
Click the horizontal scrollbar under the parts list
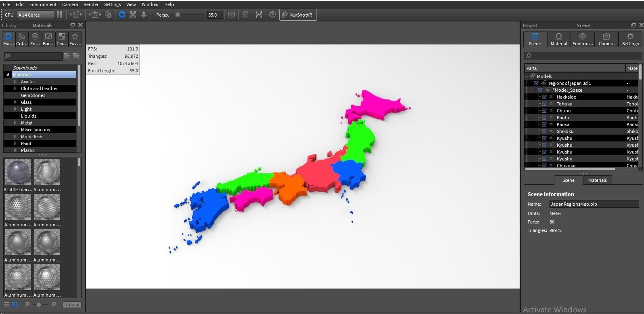pyautogui.click(x=570, y=169)
